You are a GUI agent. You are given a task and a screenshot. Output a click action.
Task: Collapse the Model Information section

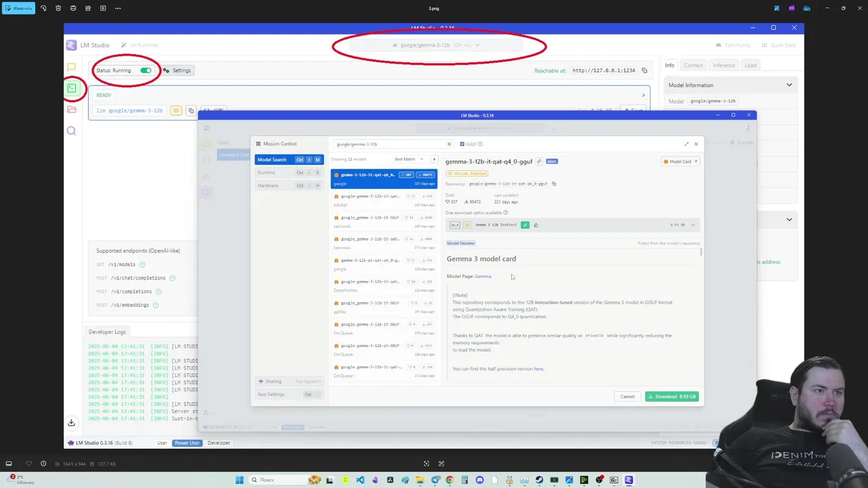point(789,85)
